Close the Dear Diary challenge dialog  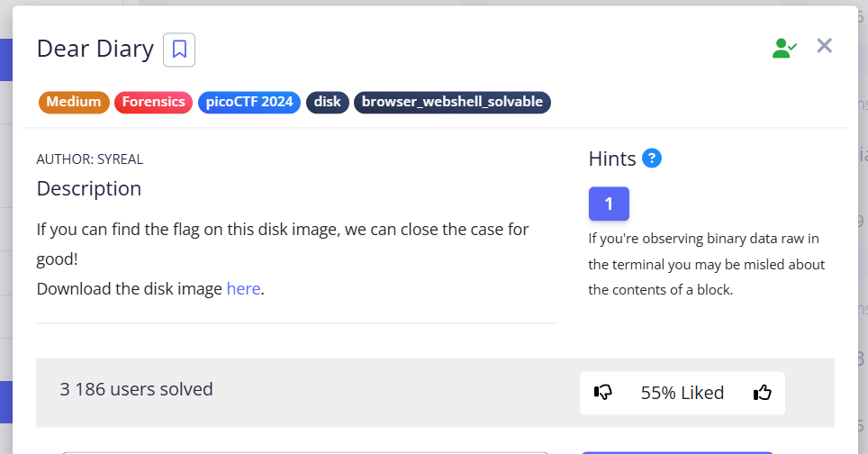tap(824, 46)
